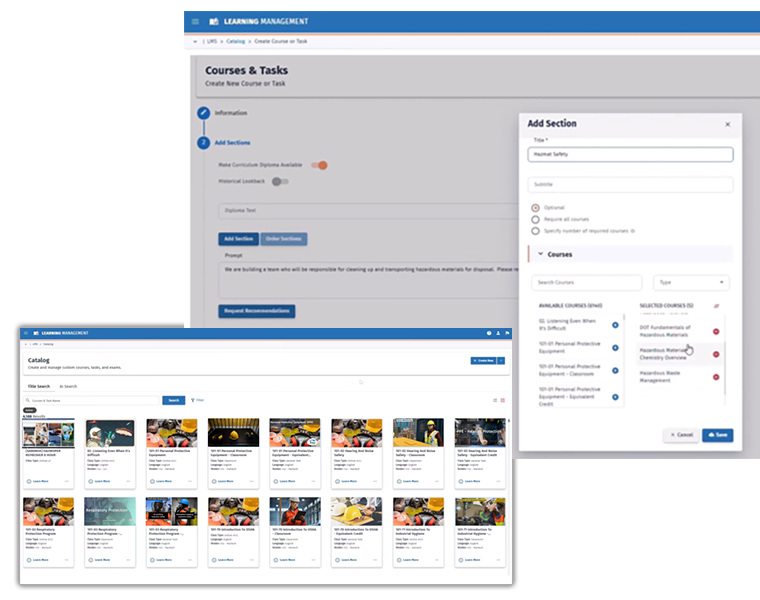Open the Create New dropdown arrow
This screenshot has width=760, height=600.
pyautogui.click(x=501, y=360)
